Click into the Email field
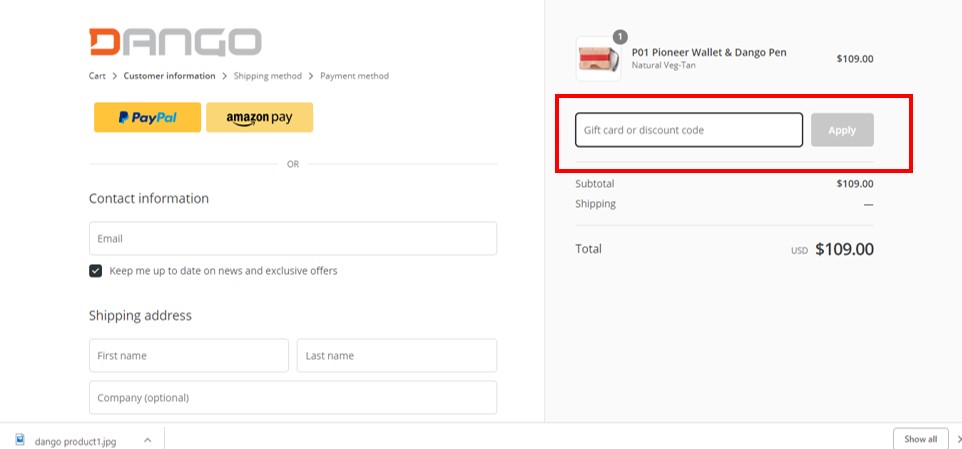 tap(293, 239)
